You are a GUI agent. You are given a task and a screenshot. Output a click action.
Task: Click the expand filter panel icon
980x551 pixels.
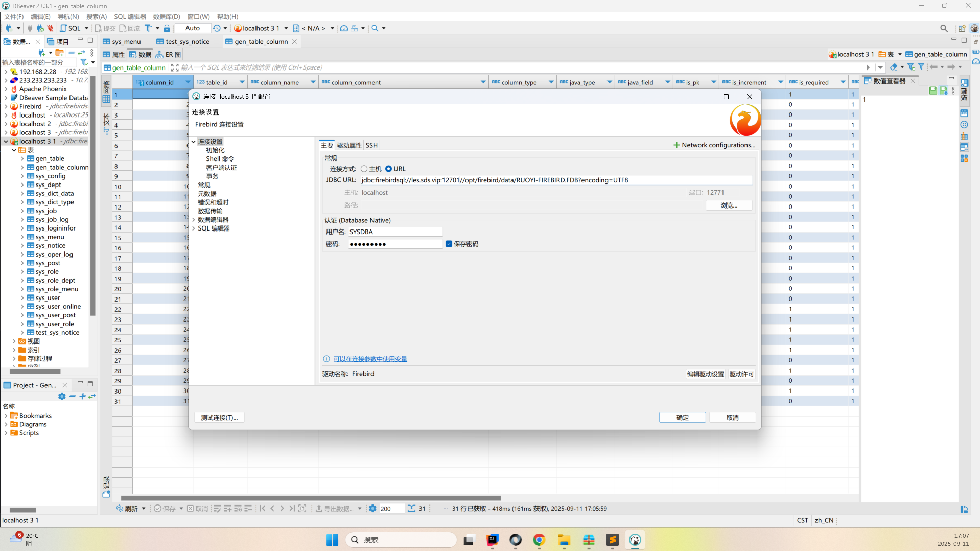pos(175,67)
